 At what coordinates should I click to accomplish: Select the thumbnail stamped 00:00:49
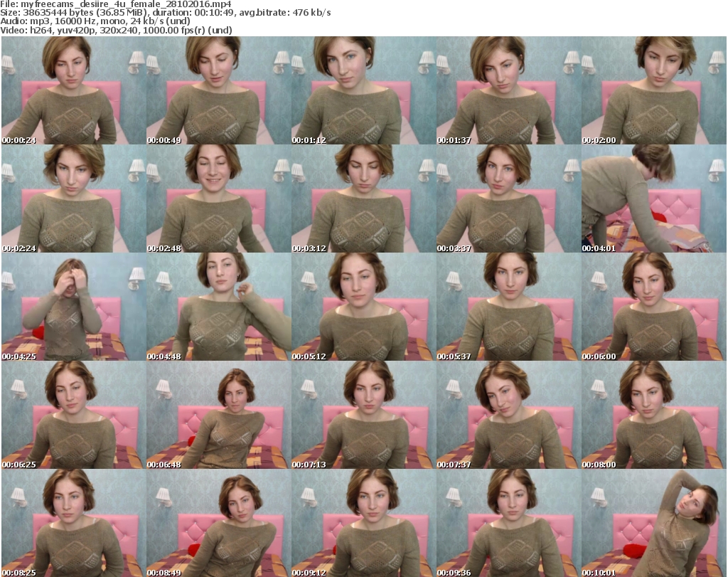(x=219, y=90)
